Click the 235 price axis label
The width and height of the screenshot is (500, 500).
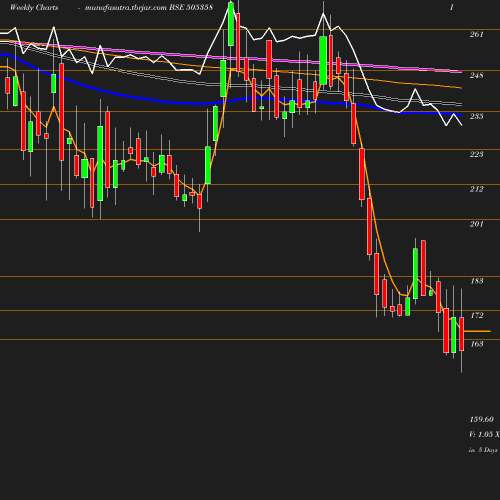pyautogui.click(x=476, y=116)
